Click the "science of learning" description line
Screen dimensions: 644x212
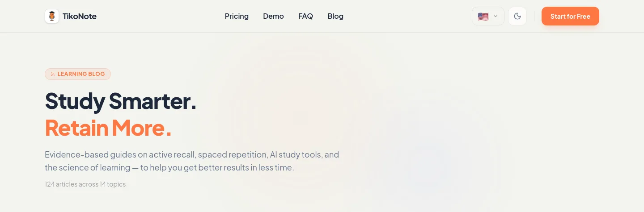pos(169,168)
